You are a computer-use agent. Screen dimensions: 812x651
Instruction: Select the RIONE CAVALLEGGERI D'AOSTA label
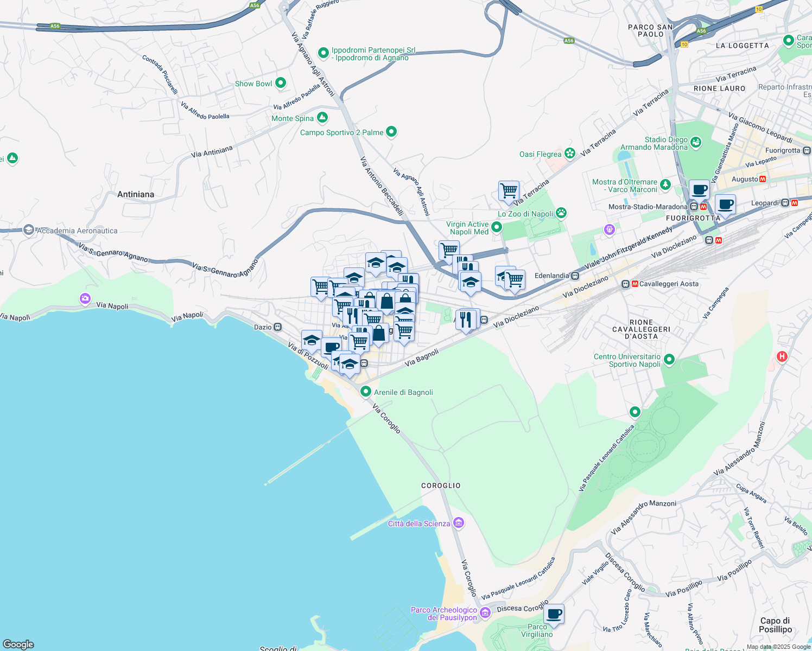(641, 329)
